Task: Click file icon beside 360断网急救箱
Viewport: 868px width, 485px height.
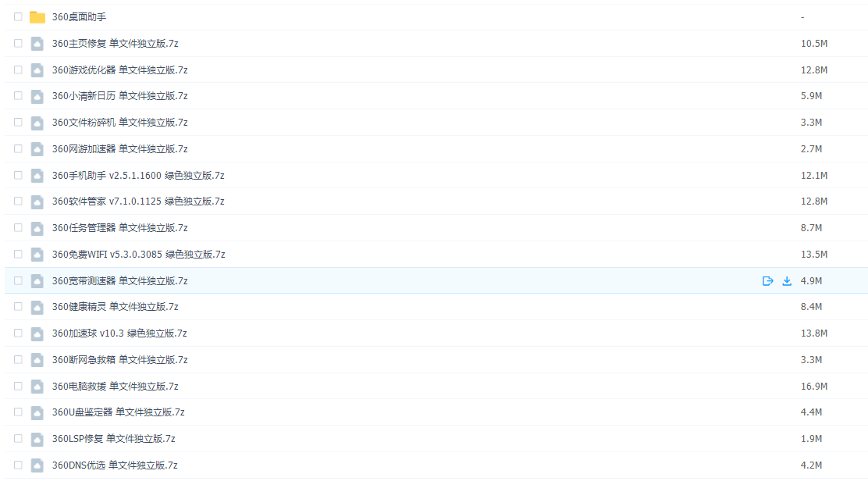Action: (x=37, y=360)
